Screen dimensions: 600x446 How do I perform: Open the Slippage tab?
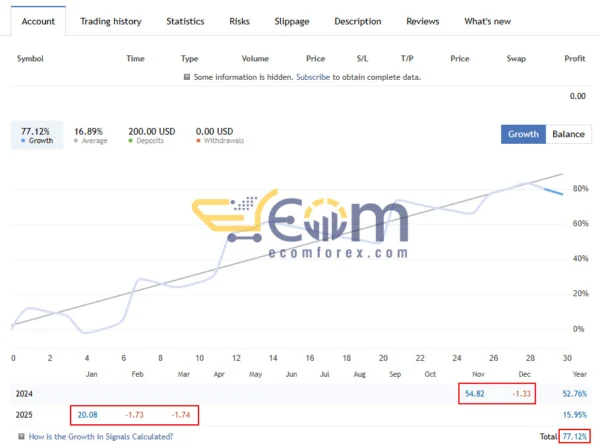coord(292,21)
